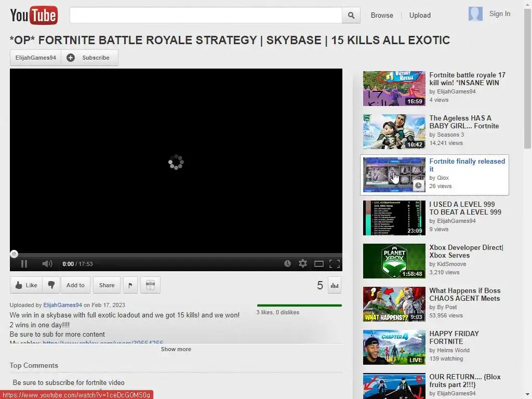Open What Happens if Boss CHAOS AGENT title

coord(465,294)
